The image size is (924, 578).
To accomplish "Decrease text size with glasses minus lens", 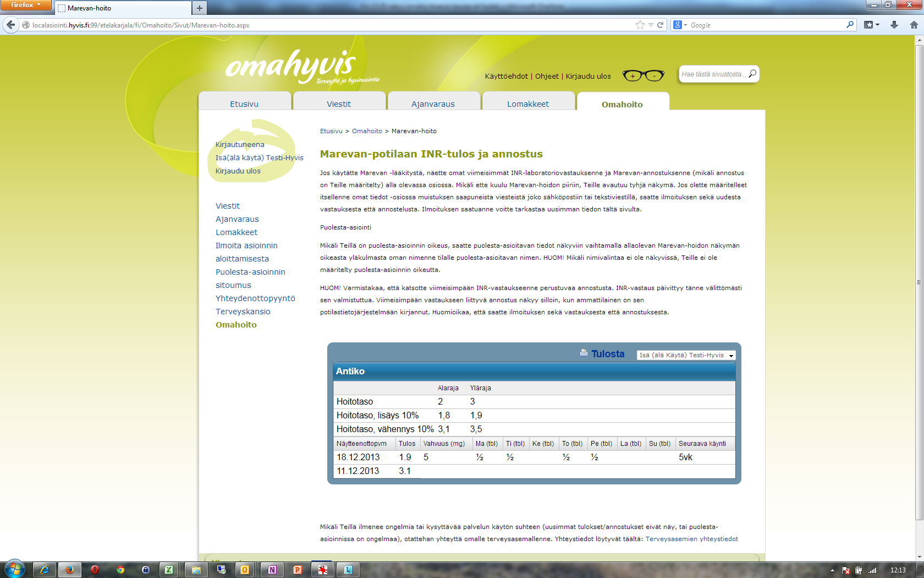I will tap(654, 76).
